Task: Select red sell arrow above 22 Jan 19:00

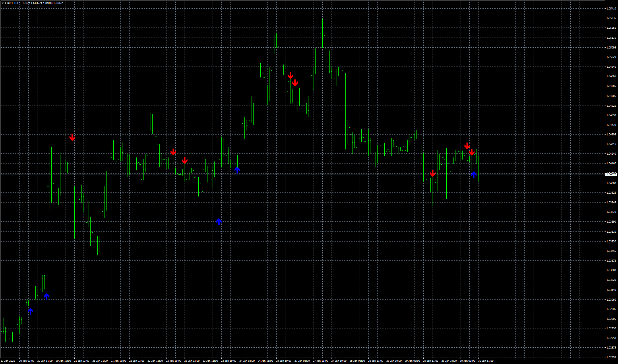Action: (x=173, y=152)
